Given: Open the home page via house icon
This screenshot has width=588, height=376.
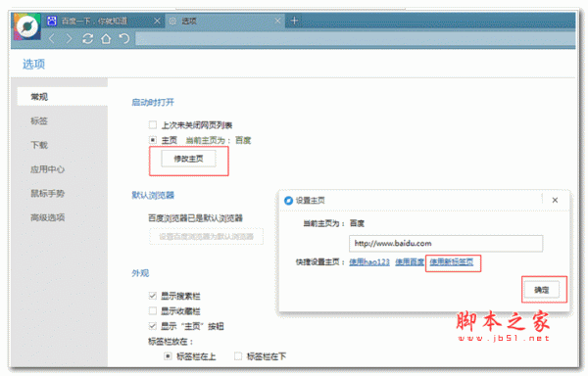Looking at the screenshot, I should pos(106,38).
